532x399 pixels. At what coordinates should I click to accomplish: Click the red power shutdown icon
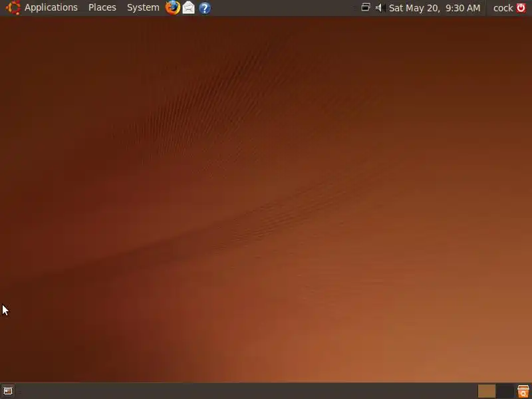coord(521,7)
